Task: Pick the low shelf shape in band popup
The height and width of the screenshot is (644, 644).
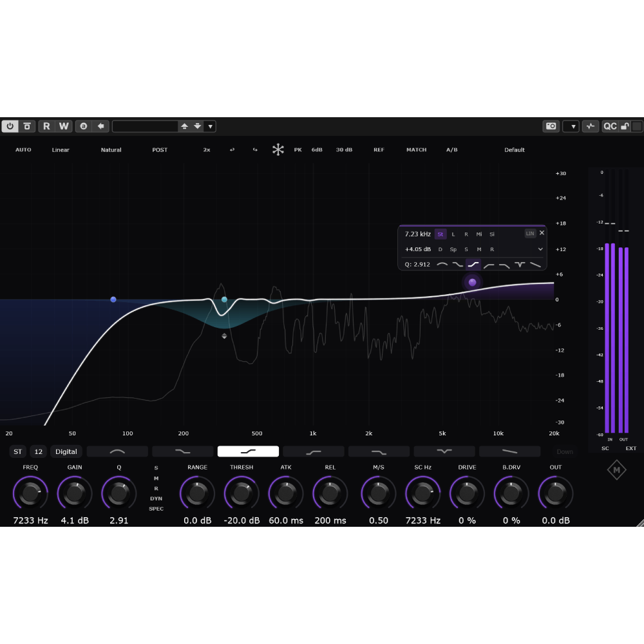Action: [457, 264]
